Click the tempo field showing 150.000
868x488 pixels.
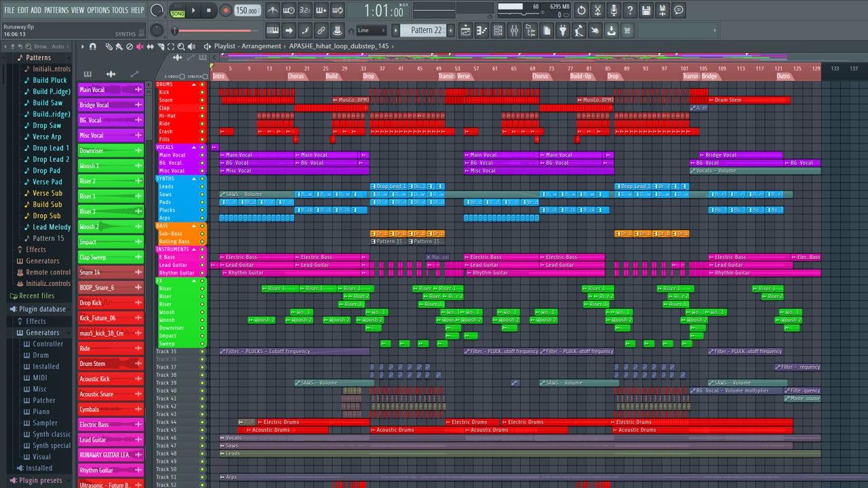247,11
